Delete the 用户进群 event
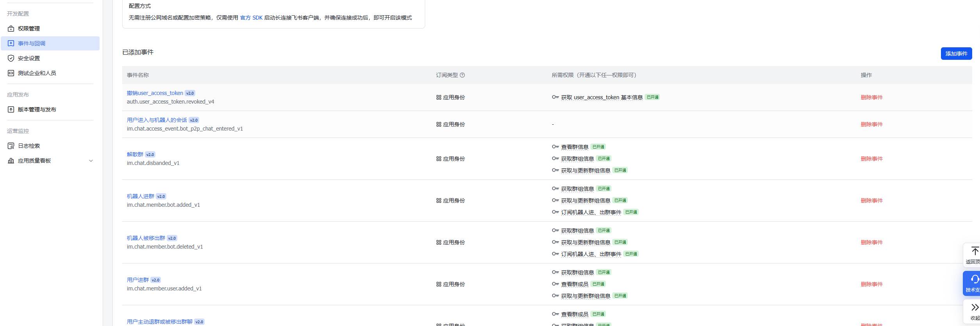980x326 pixels. [x=871, y=284]
